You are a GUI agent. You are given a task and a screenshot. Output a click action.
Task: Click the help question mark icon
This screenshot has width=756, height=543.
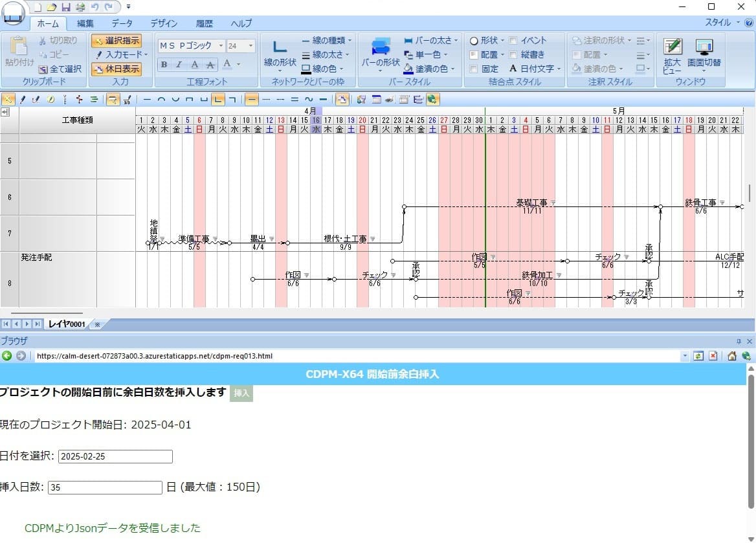[x=749, y=23]
